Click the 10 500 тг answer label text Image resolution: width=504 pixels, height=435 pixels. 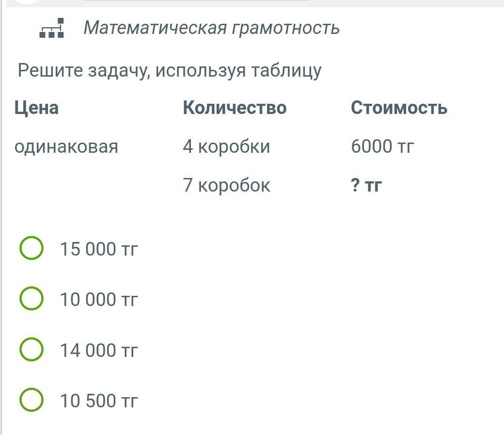99,401
